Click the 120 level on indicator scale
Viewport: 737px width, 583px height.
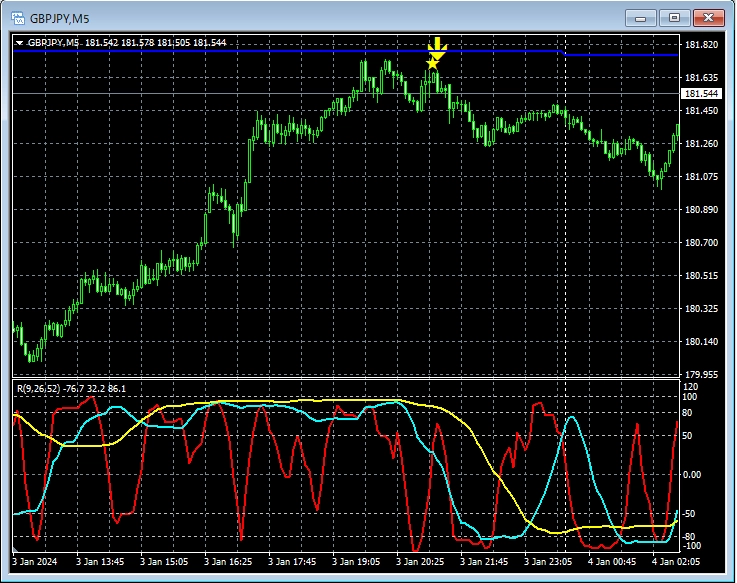pyautogui.click(x=690, y=386)
